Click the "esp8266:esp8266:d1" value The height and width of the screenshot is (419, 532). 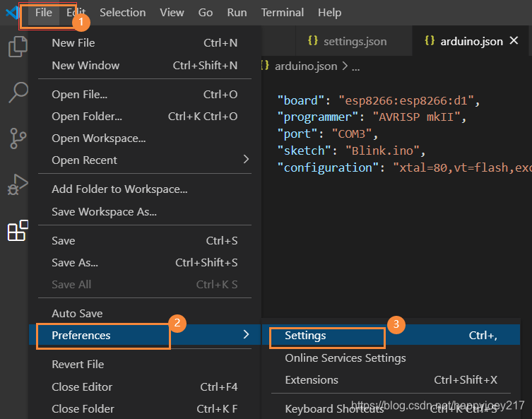point(406,101)
